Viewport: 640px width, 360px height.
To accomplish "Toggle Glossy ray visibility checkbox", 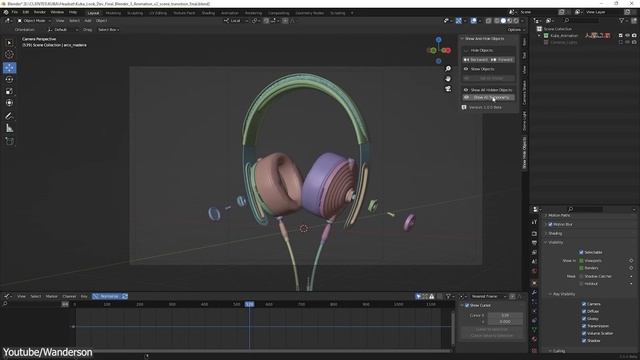I will point(584,319).
